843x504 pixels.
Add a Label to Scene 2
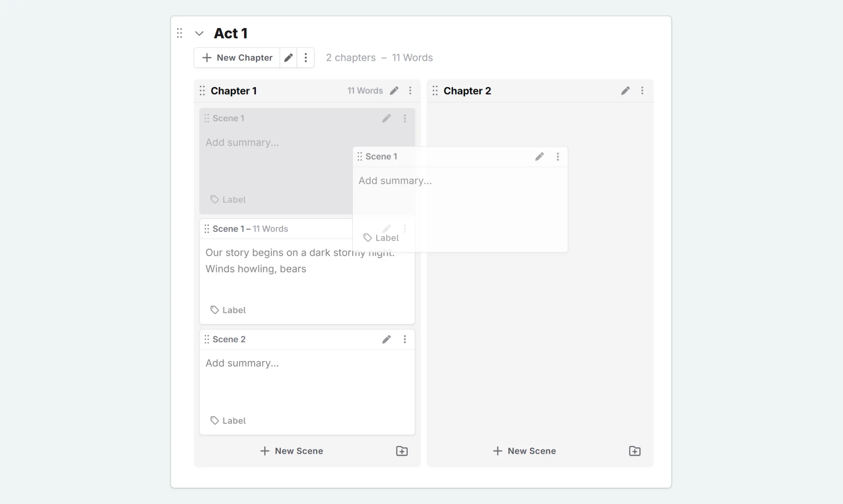228,420
